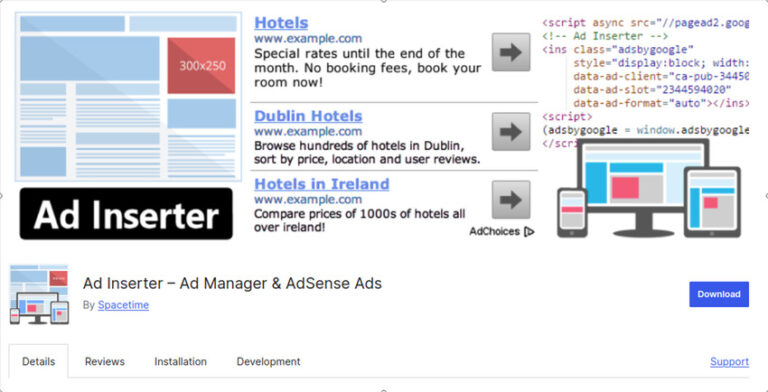Click the arrow button beside Hotels ad

coord(511,52)
